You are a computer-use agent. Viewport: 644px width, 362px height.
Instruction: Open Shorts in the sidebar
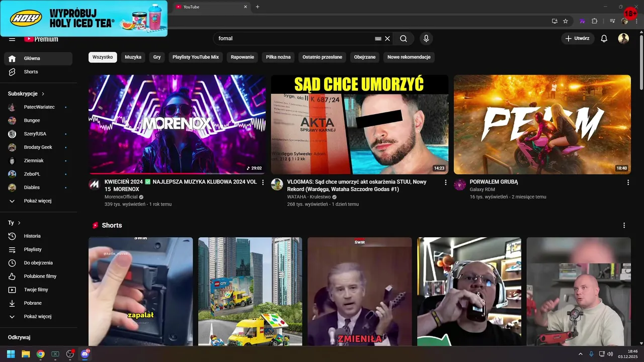click(38, 72)
